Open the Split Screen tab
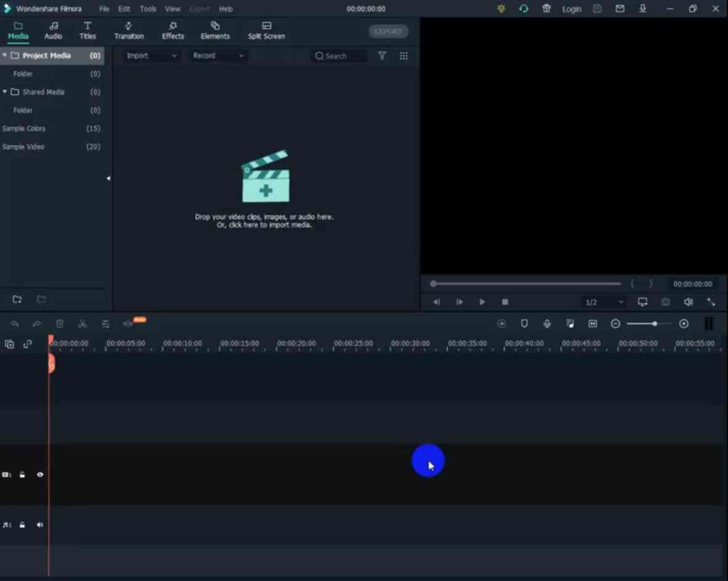 266,31
